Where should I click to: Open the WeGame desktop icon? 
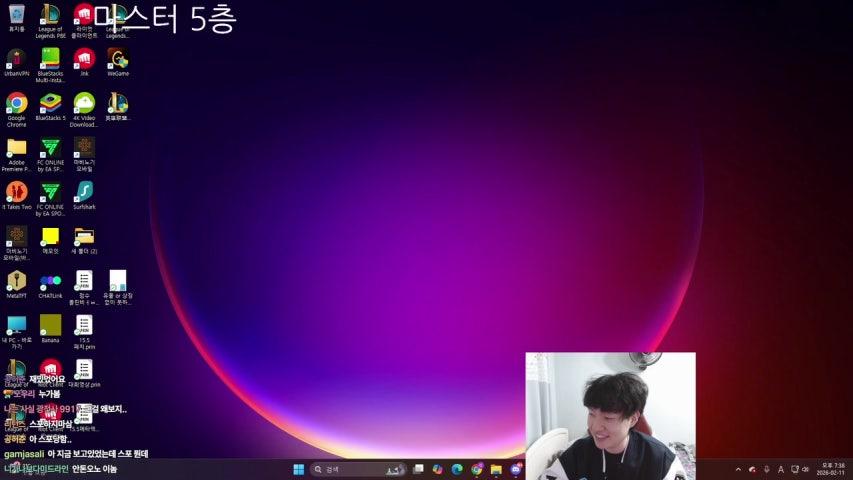[x=117, y=58]
